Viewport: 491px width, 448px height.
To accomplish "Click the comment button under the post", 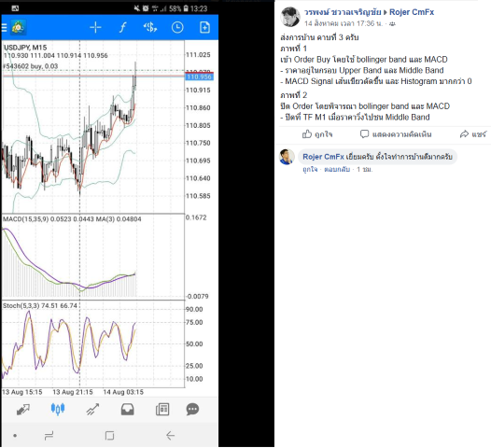I will pos(396,134).
